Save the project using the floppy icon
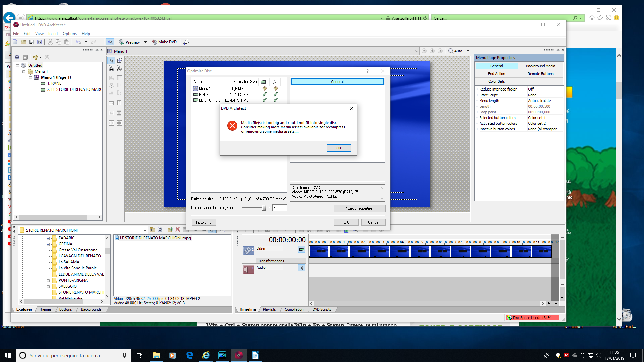The height and width of the screenshot is (362, 644). [x=32, y=42]
